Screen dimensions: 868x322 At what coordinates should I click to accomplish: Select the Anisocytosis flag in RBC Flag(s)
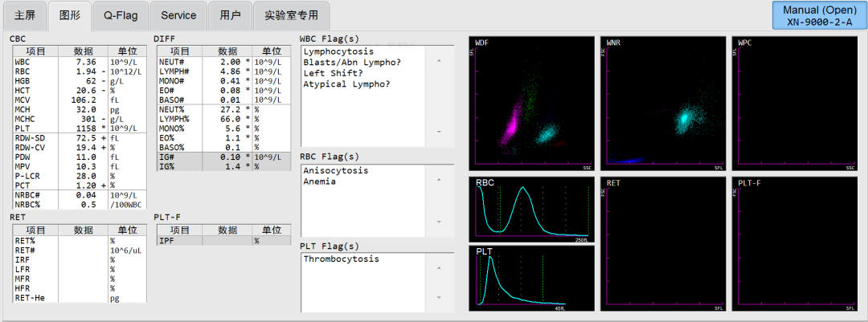(x=335, y=170)
